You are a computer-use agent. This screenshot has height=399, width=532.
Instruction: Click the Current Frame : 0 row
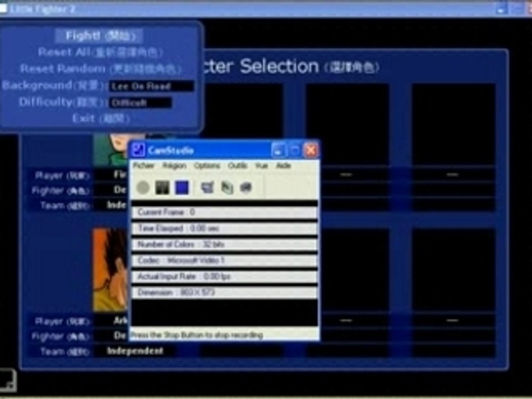224,212
